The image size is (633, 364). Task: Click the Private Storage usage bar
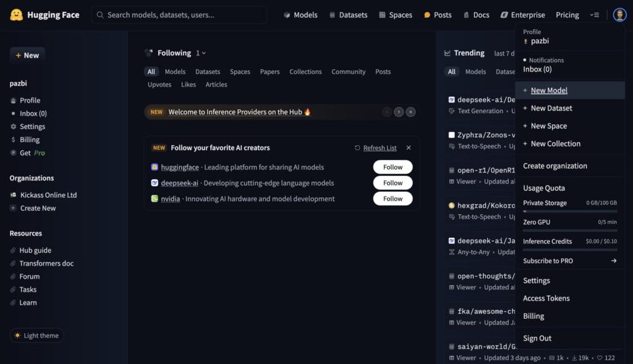[570, 211]
